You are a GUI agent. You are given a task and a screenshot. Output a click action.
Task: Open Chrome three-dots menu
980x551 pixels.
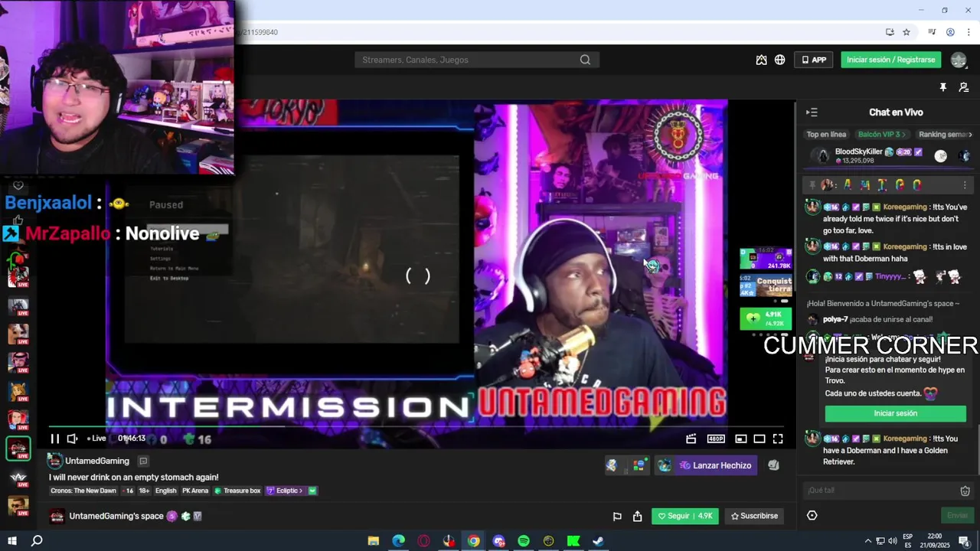point(969,32)
